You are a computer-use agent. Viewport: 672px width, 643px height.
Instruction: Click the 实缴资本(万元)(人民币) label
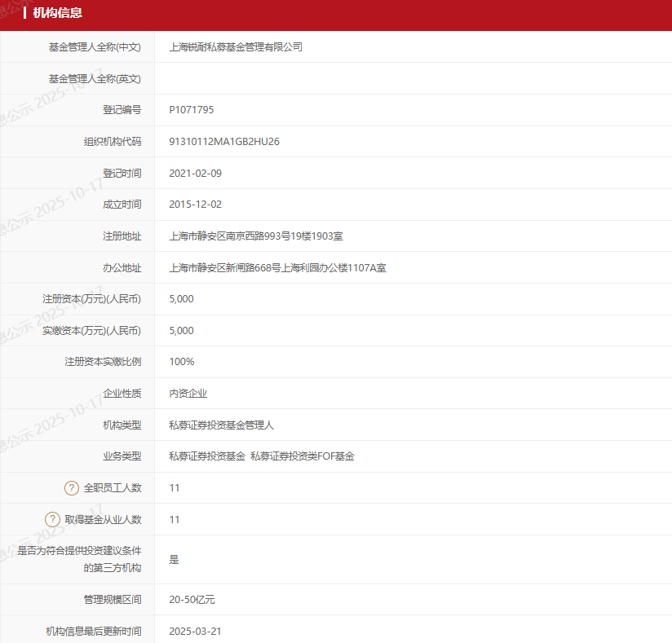tap(91, 331)
